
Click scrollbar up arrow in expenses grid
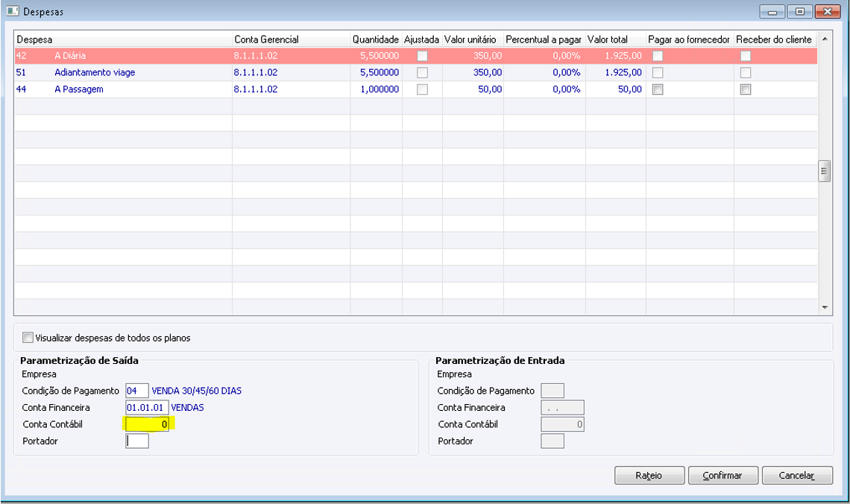(825, 39)
